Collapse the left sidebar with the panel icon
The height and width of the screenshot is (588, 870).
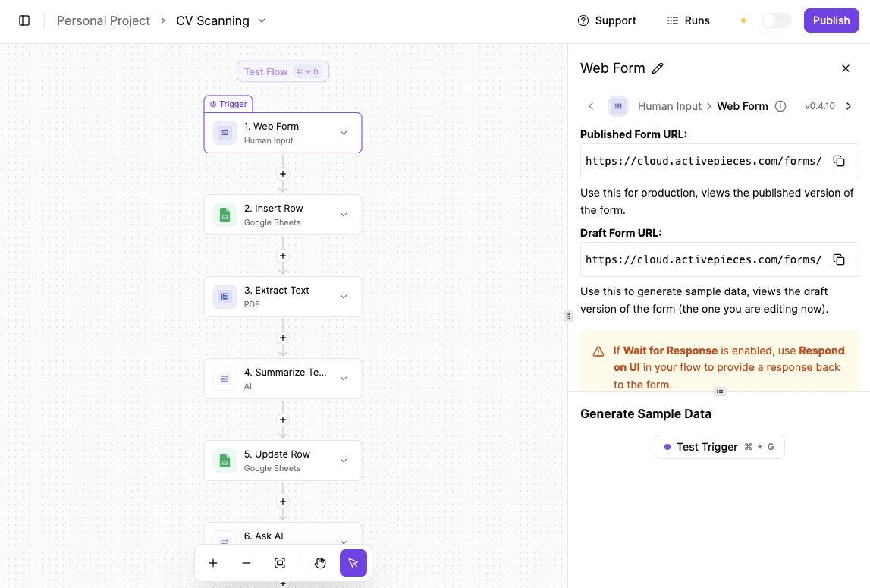(x=25, y=20)
